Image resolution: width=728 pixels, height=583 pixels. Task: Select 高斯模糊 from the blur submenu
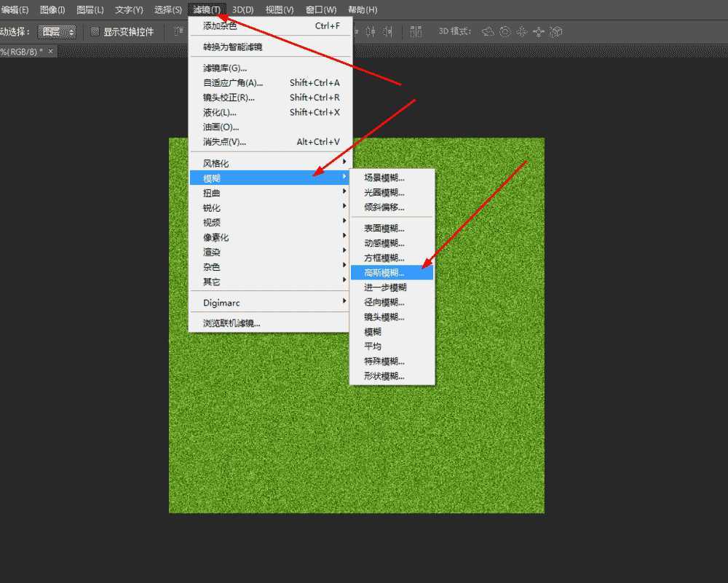point(386,271)
